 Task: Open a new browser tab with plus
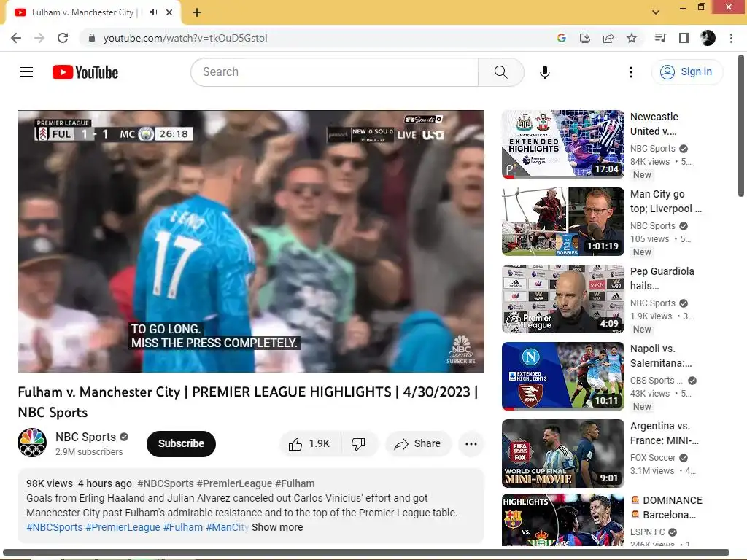[197, 12]
